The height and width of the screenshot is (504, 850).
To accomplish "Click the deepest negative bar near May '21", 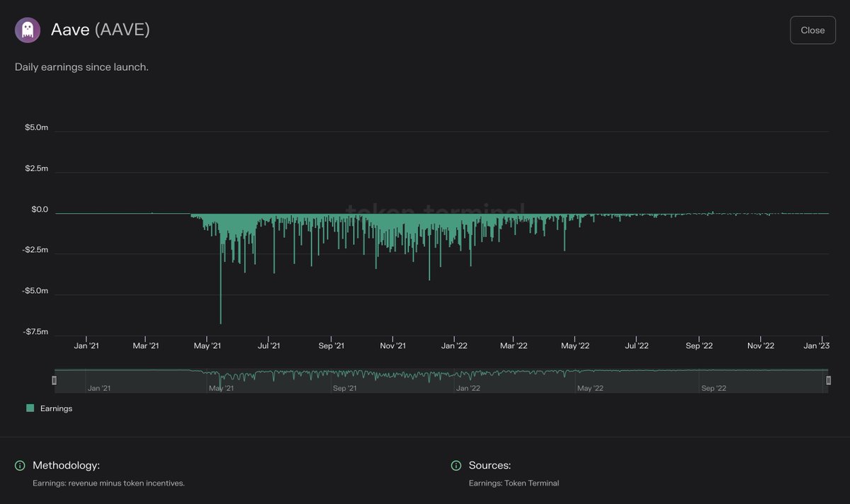I will coord(220,283).
